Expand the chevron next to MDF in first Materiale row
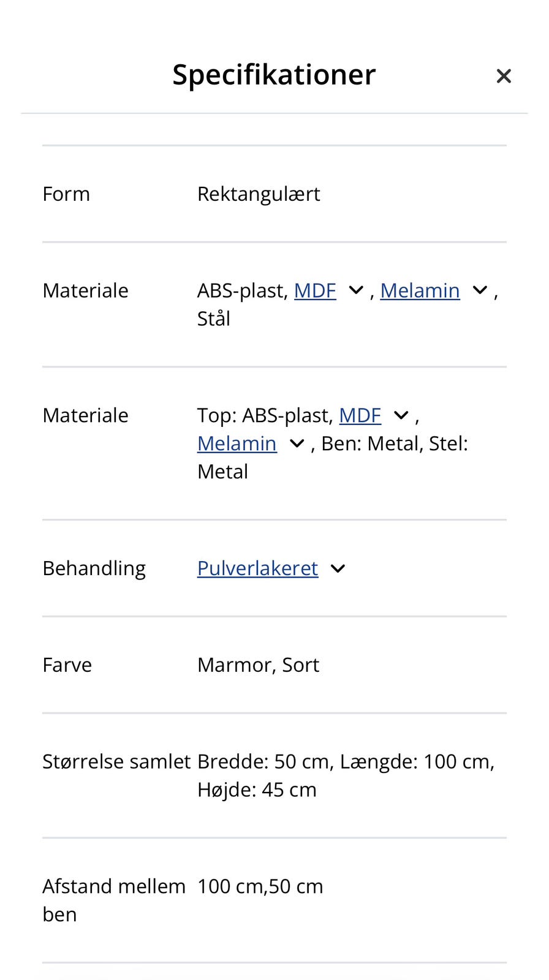 (356, 290)
